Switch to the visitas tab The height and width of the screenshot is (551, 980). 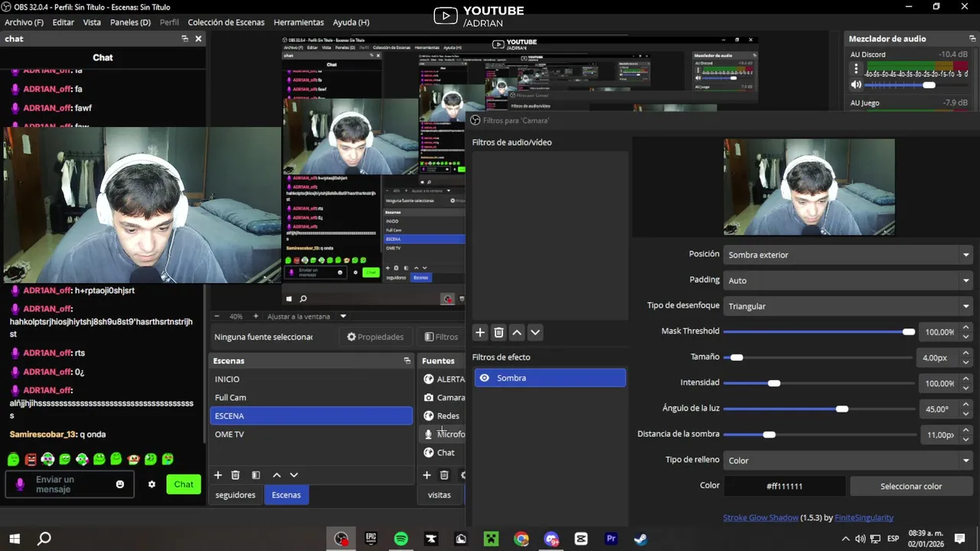click(x=439, y=495)
